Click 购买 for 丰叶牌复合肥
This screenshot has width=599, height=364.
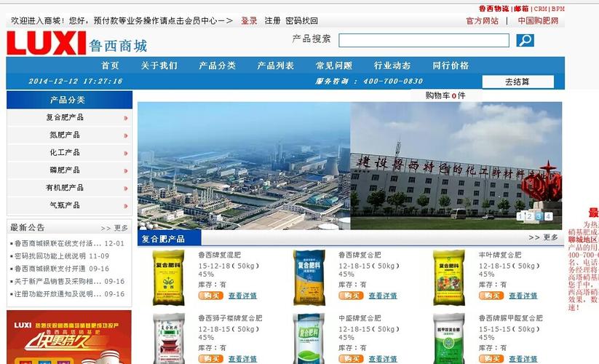point(491,296)
